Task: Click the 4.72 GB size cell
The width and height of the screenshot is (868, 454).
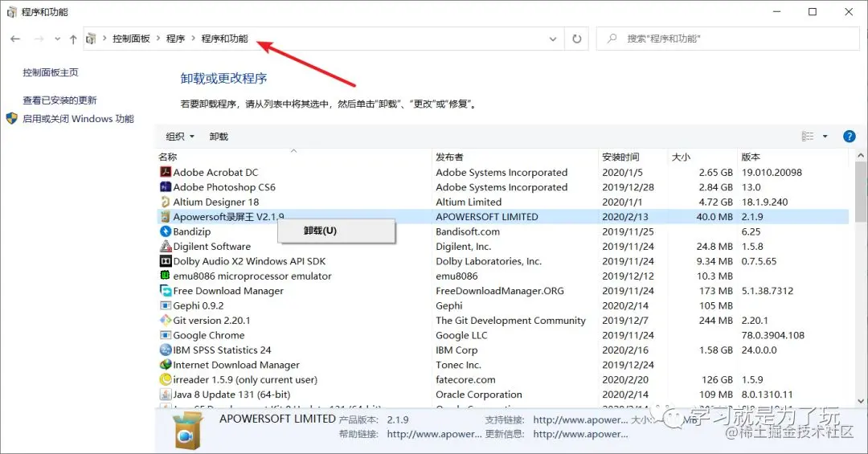Action: click(x=715, y=202)
